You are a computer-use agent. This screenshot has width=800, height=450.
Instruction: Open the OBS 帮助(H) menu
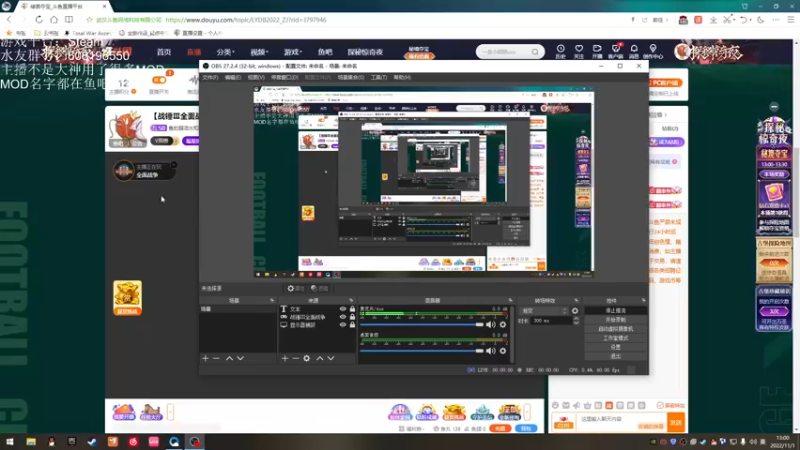402,78
